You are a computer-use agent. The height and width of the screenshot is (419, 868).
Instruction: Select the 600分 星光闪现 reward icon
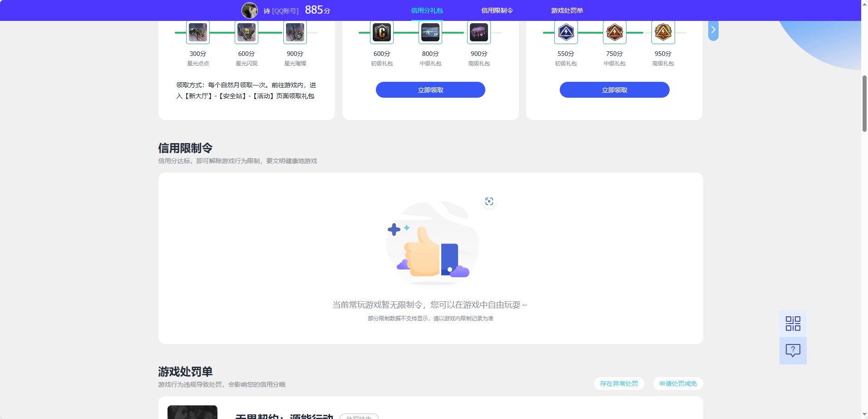click(247, 32)
